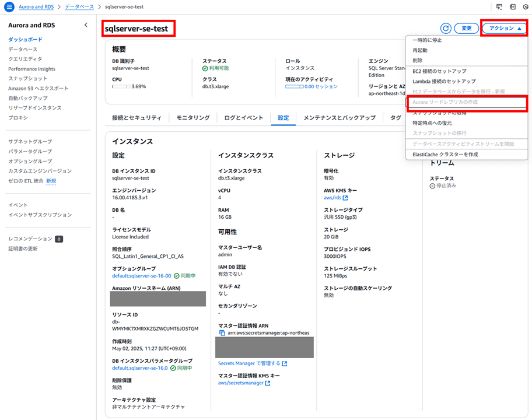Choose 特定時点への復元 menu item
The width and height of the screenshot is (532, 420).
[467, 123]
